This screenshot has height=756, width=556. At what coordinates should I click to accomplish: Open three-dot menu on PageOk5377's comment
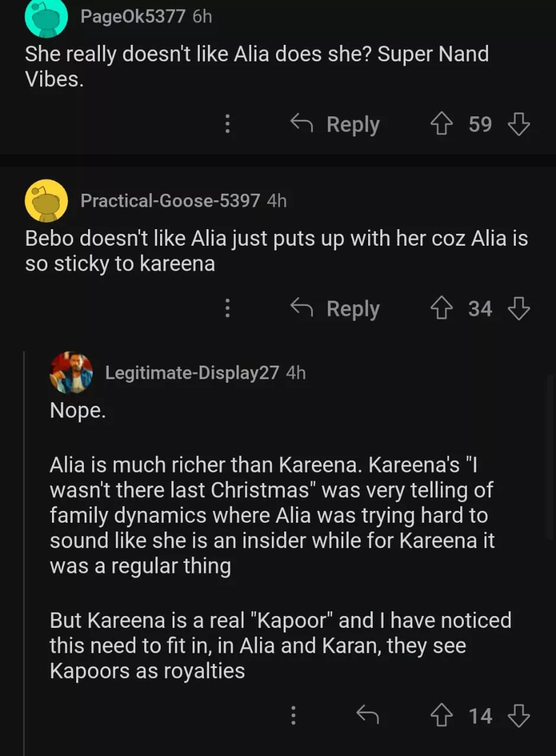pos(227,125)
